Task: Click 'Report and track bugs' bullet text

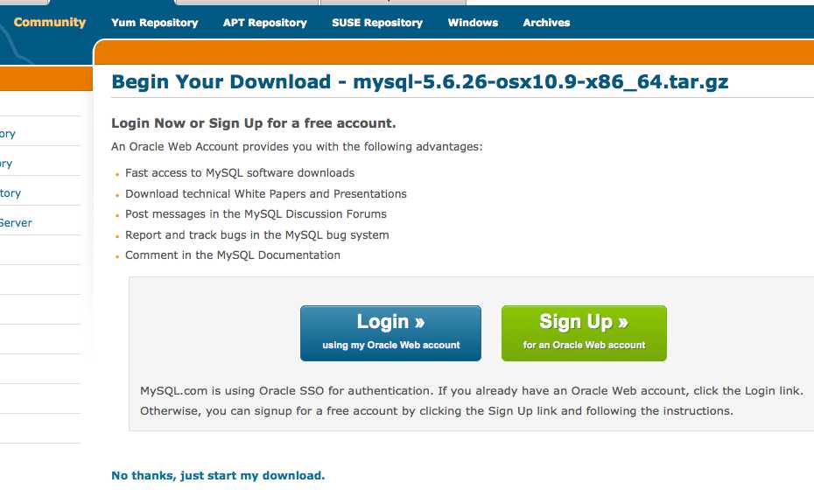Action: (257, 234)
